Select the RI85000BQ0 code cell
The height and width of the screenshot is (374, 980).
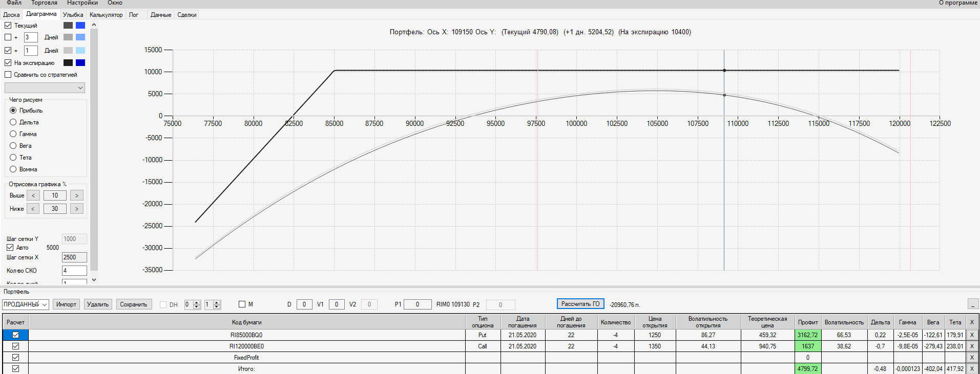tap(246, 335)
